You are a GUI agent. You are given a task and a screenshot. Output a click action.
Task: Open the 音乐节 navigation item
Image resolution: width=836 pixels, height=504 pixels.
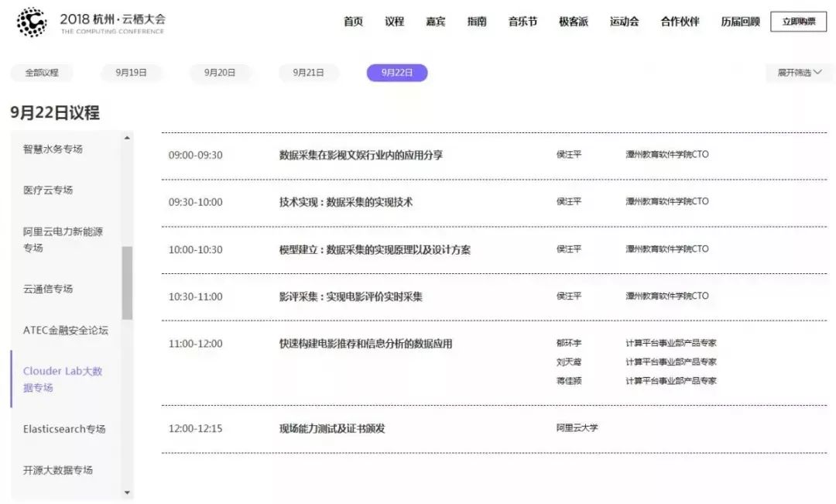[x=522, y=22]
